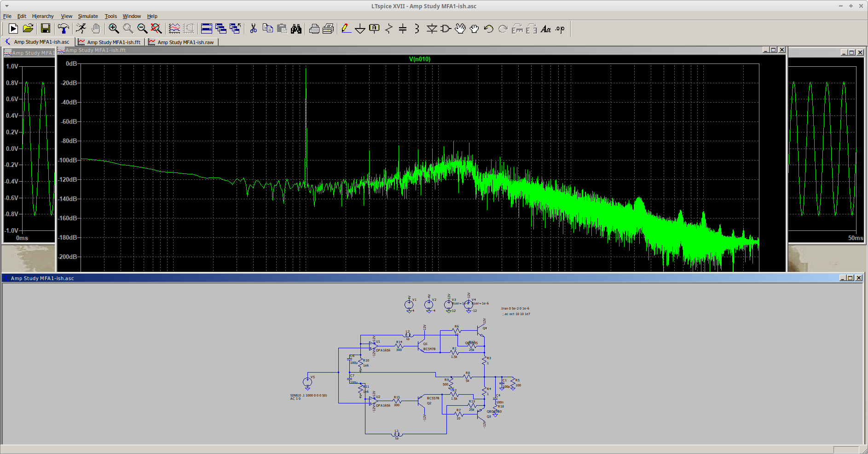868x454 pixels.
Task: Select the Move hand tool
Action: coord(460,29)
